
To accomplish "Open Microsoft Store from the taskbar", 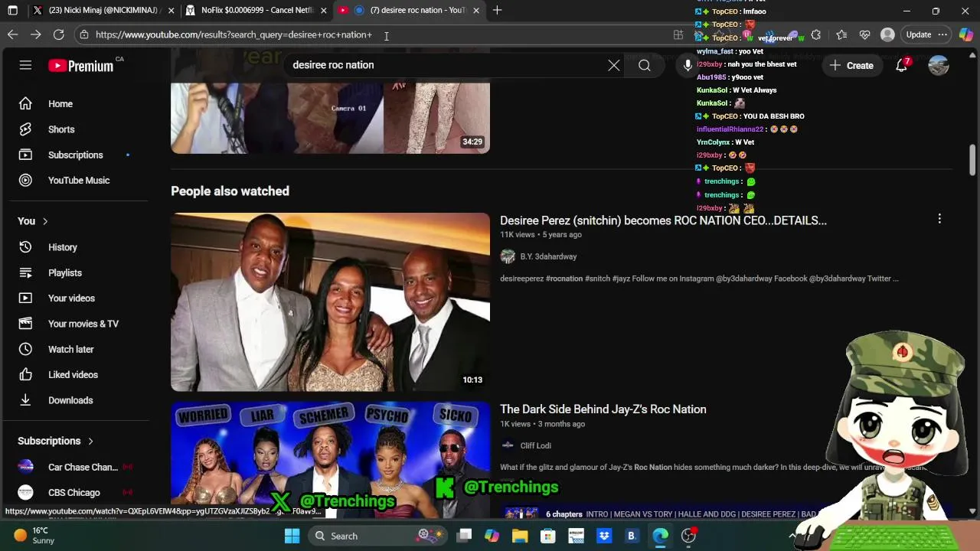I will pyautogui.click(x=547, y=536).
